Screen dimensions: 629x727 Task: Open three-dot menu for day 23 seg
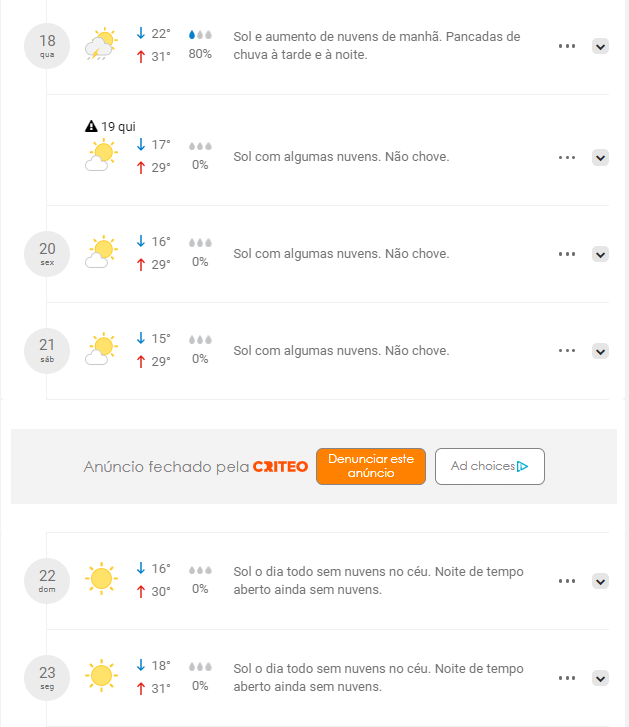[567, 678]
